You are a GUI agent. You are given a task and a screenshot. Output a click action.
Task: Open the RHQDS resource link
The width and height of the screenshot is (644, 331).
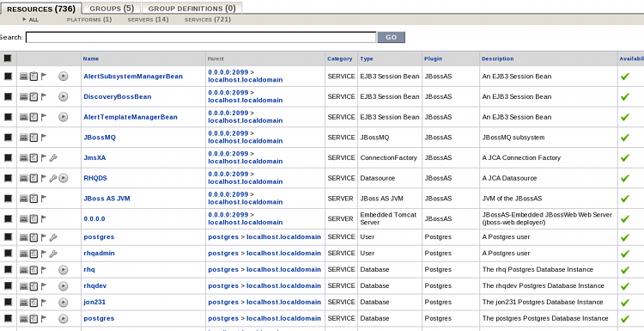95,178
